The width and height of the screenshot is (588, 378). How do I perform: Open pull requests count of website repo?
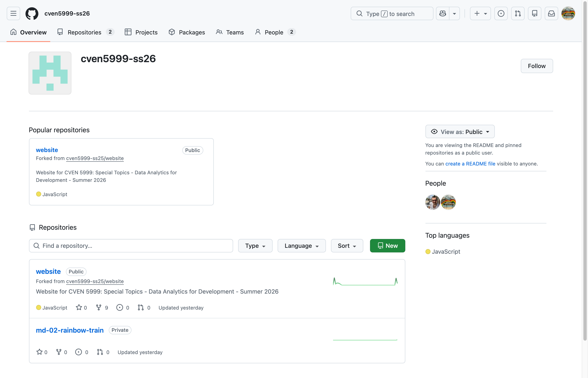[144, 308]
